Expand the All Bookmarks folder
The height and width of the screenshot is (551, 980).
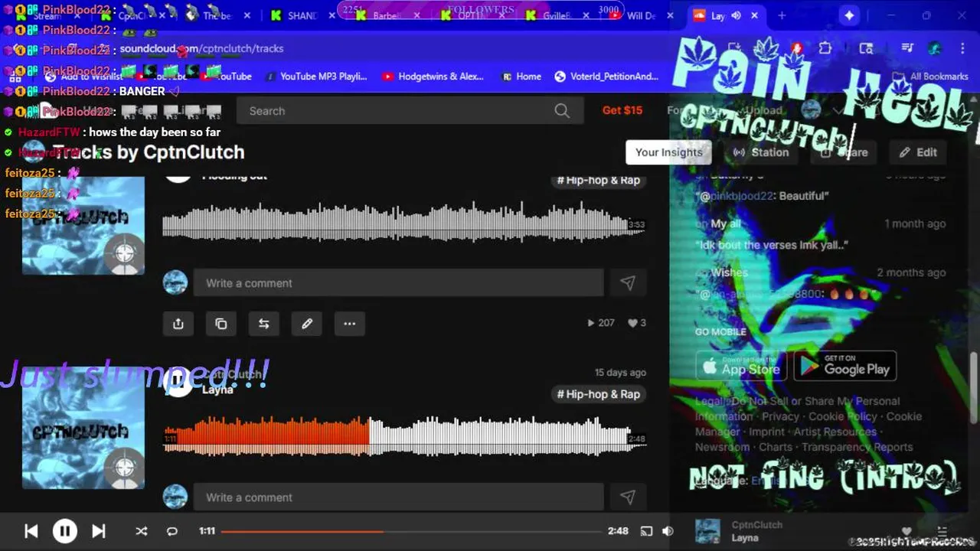tap(931, 77)
